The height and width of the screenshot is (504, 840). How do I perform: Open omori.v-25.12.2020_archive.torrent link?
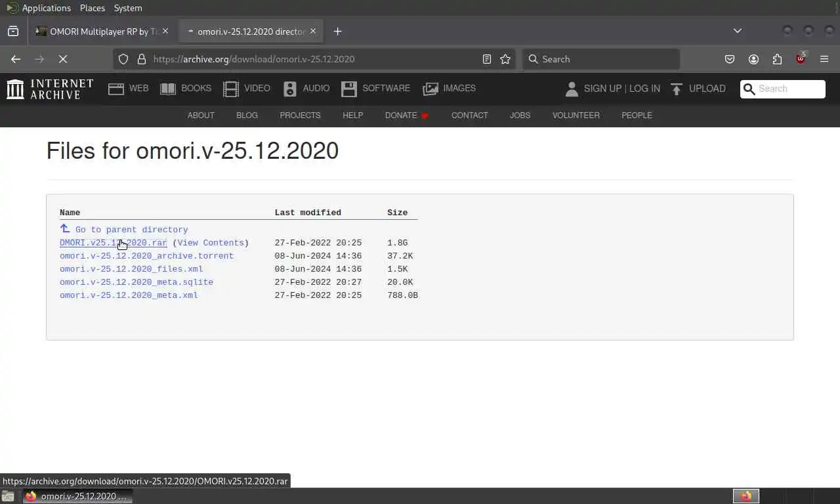tap(146, 256)
